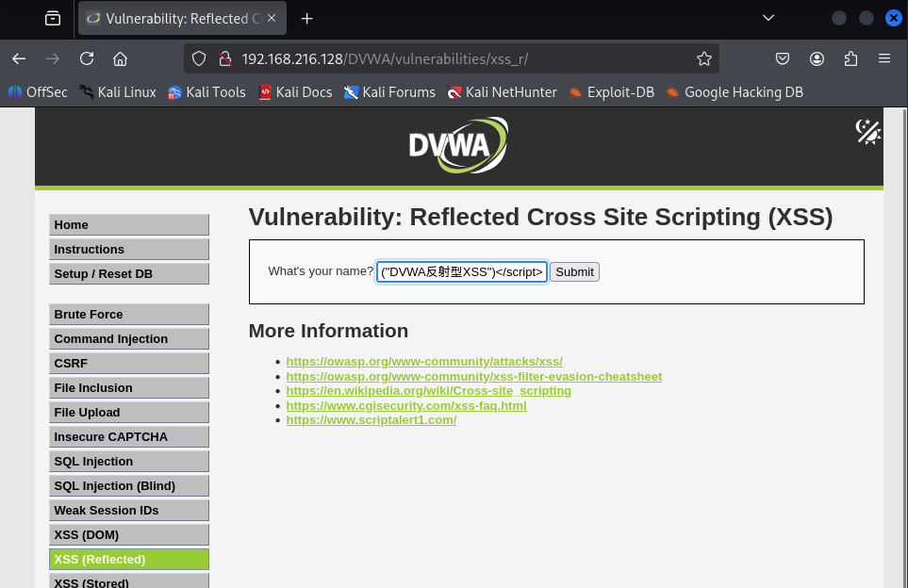
Task: Open the Wikipedia Cross-site scripting link
Action: pos(428,391)
